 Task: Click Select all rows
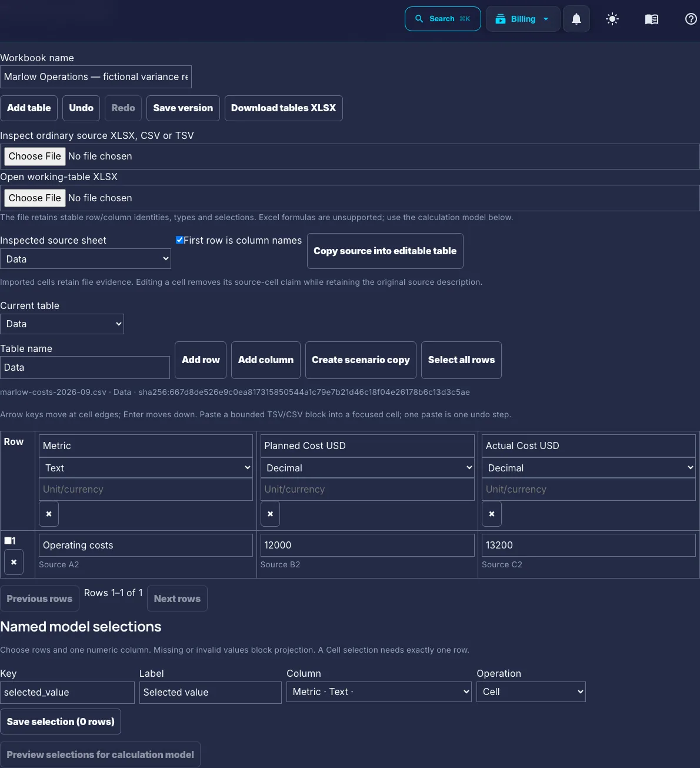point(461,360)
